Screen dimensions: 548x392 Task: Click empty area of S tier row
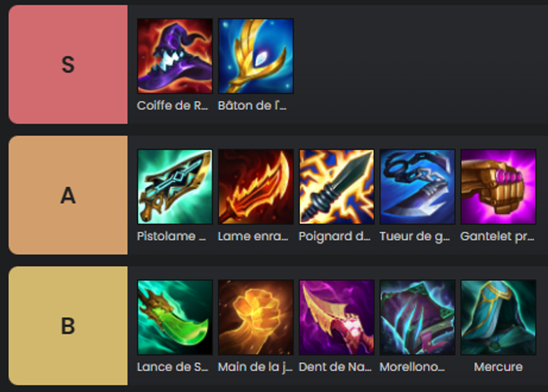coord(420,64)
